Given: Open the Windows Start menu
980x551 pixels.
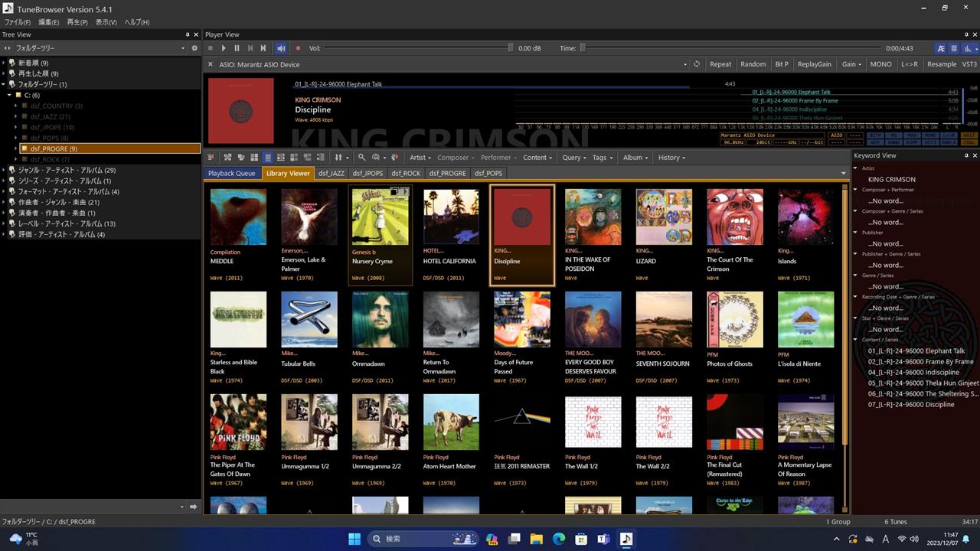Looking at the screenshot, I should [355, 539].
